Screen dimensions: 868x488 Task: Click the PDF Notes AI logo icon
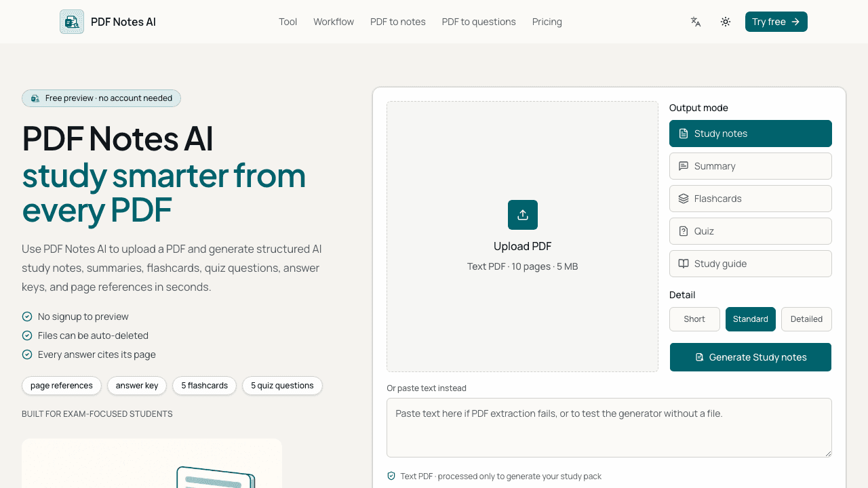72,22
